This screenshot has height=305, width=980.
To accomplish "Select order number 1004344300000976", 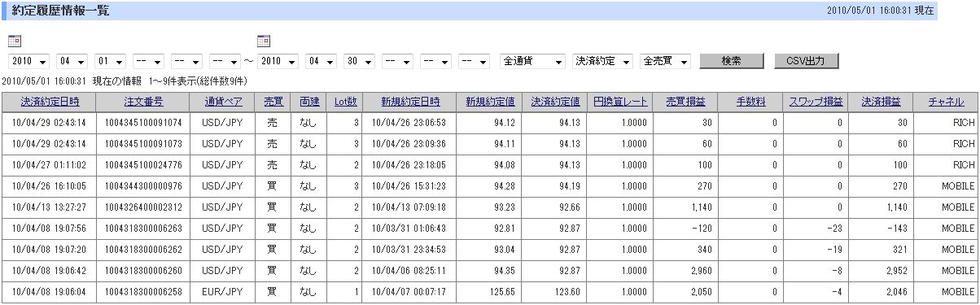I will 143,185.
